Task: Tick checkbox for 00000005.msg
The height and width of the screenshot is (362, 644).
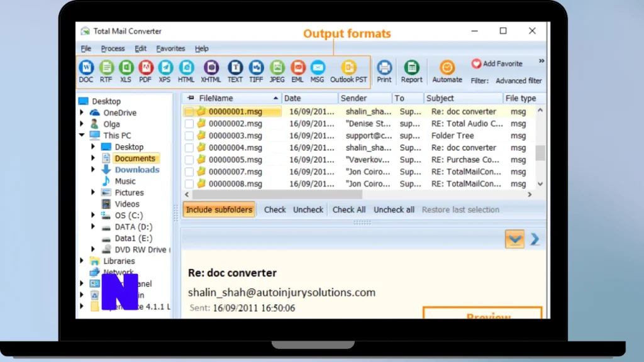Action: pyautogui.click(x=189, y=160)
